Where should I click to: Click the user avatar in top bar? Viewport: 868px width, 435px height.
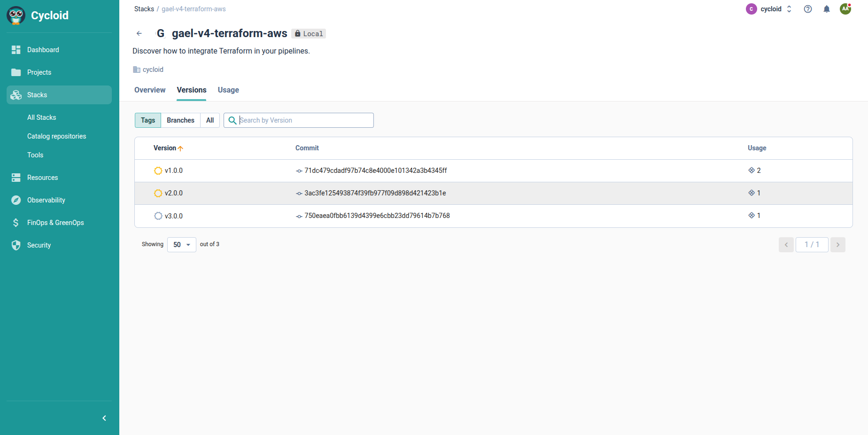845,9
